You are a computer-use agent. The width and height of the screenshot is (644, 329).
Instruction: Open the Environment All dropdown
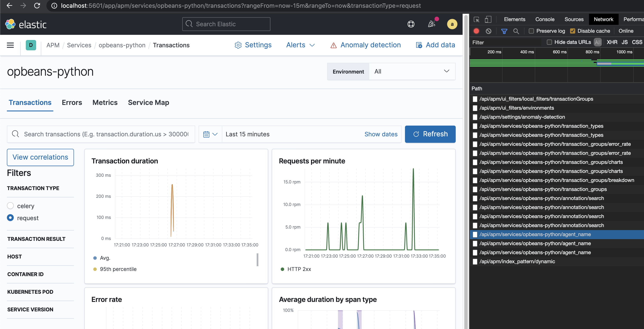[412, 72]
